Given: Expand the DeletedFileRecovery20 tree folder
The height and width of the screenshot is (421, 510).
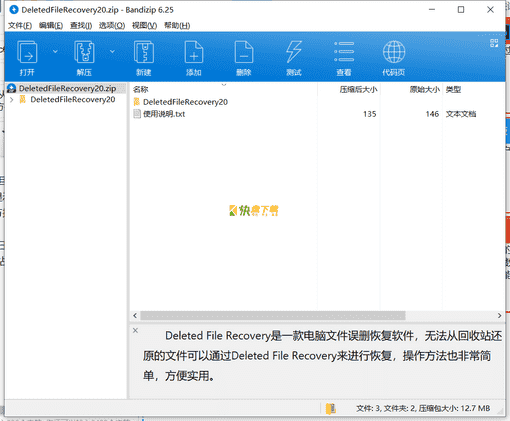Looking at the screenshot, I should [x=12, y=100].
